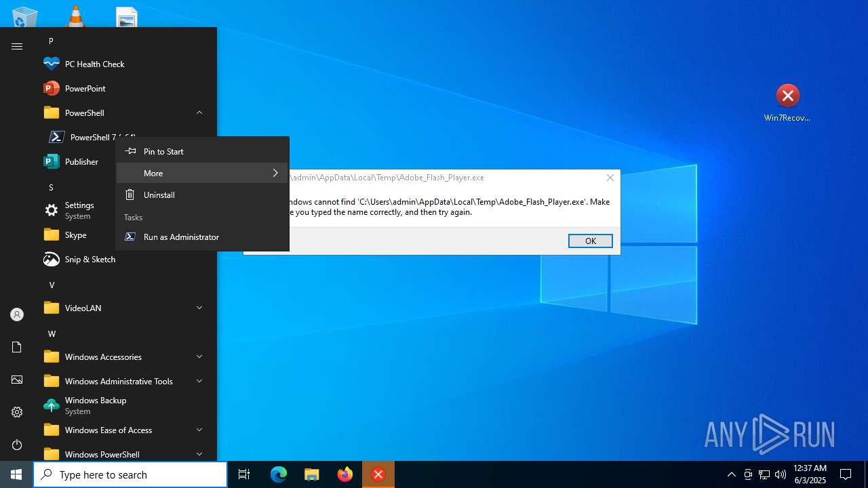This screenshot has height=488, width=868.
Task: Close the Adobe_Flash_Player.exe error dialog
Action: click(610, 178)
